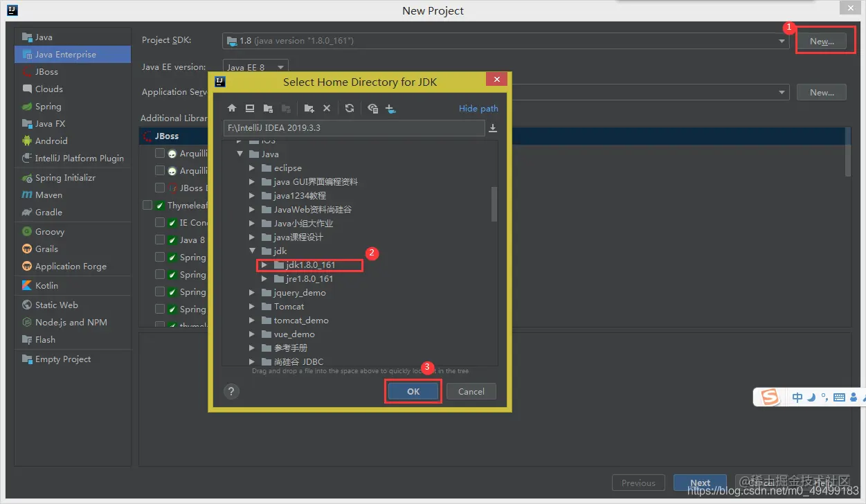Expand jre1.8.0_161 folder arrow

[x=265, y=279]
